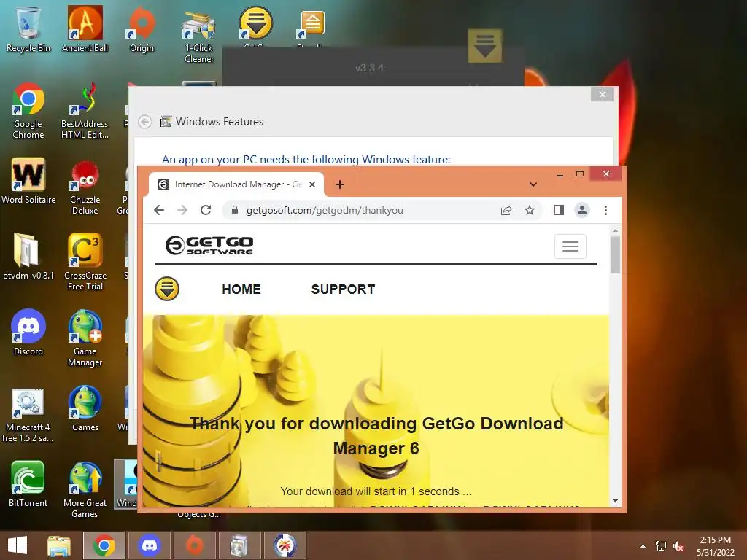Image resolution: width=747 pixels, height=560 pixels.
Task: Click the yellow GetGo download icon
Action: pyautogui.click(x=167, y=289)
